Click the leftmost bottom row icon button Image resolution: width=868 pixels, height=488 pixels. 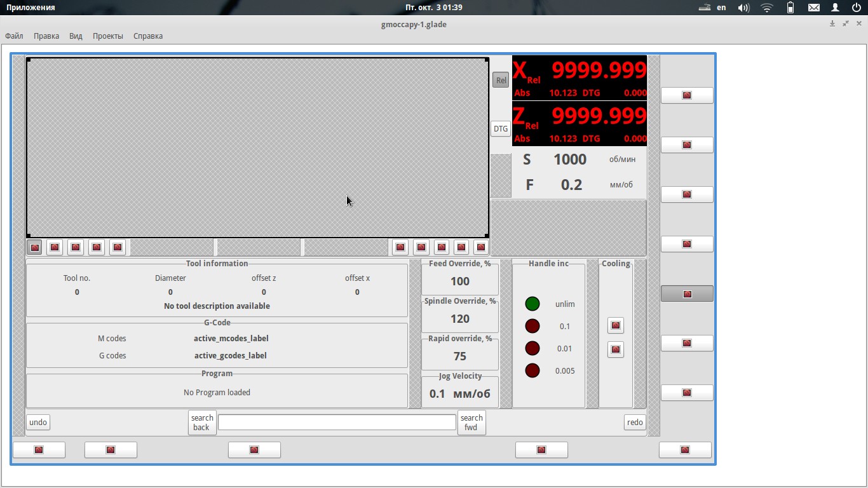point(39,450)
